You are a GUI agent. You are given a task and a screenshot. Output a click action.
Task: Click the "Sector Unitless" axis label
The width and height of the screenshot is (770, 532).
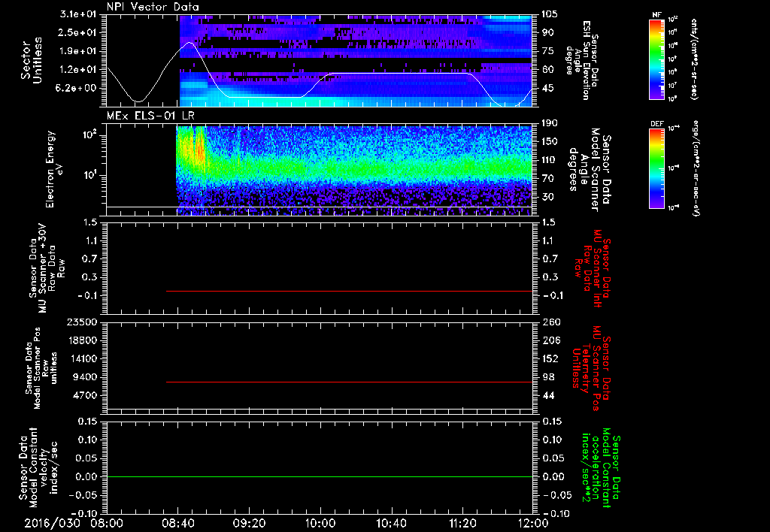point(32,60)
